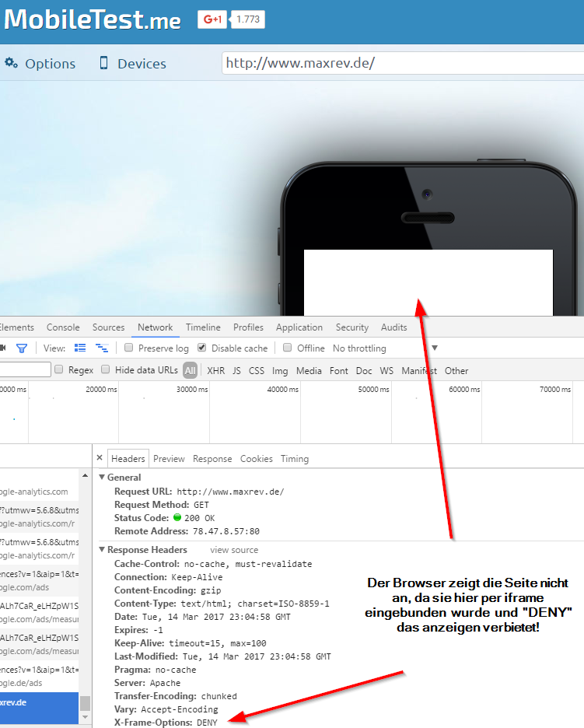Click the URL field with maxrev.de

pos(403,63)
